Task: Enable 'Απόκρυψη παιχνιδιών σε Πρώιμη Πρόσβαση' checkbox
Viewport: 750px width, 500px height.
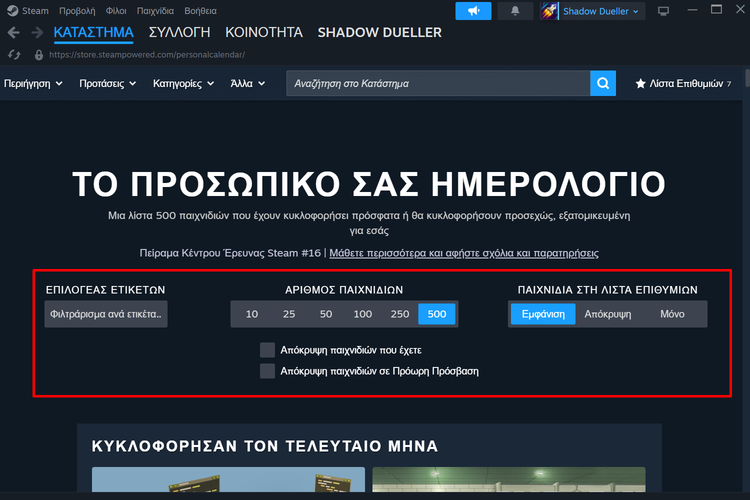Action: (x=267, y=371)
